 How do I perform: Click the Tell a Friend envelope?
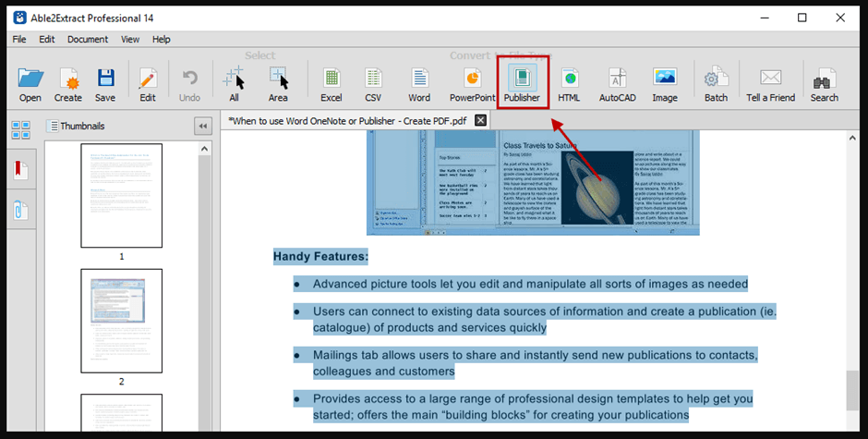coord(770,85)
